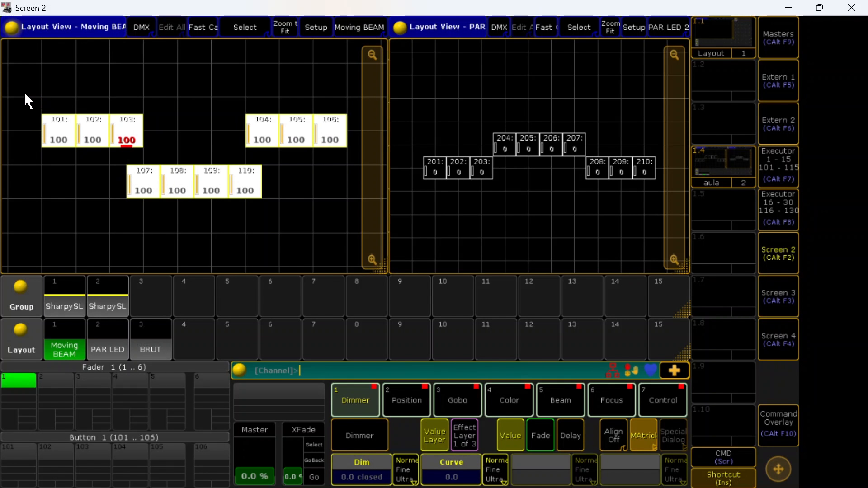
Task: Select the Color preset type tab
Action: click(509, 400)
